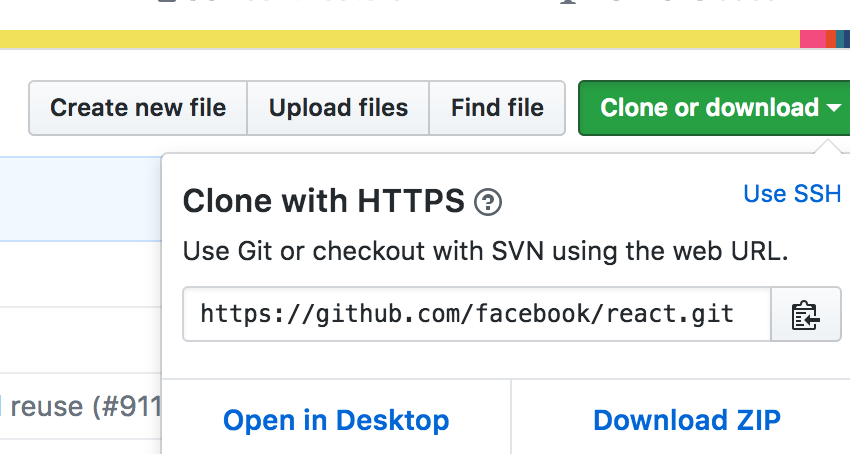This screenshot has height=454, width=850.
Task: Click the Clone with HTTPS heading
Action: pos(323,202)
